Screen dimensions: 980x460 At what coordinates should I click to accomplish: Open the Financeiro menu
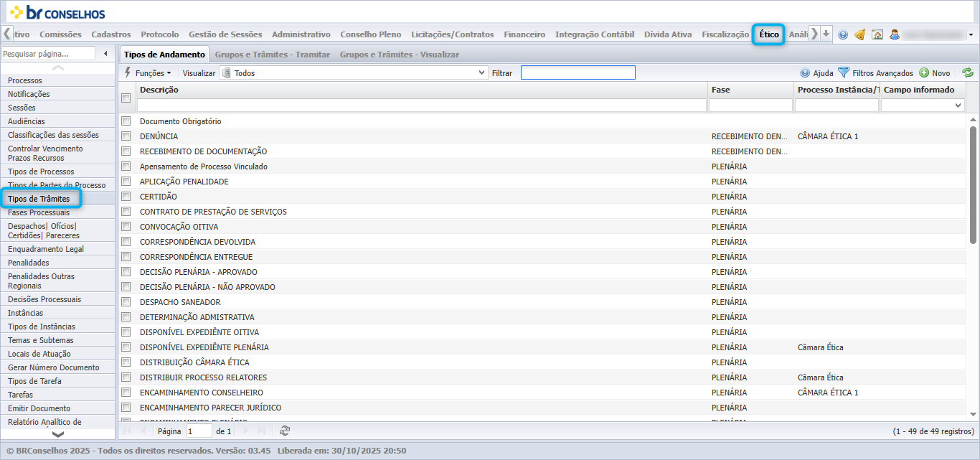(x=524, y=34)
